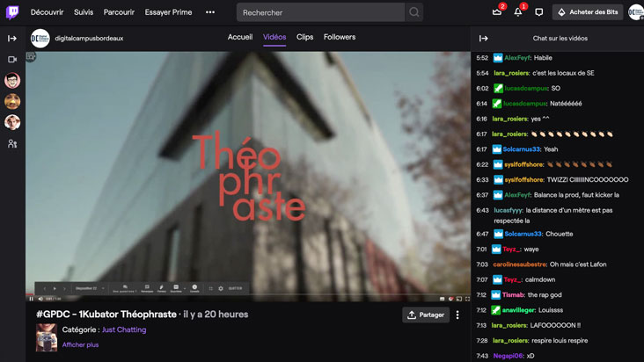Collapse the video chat panel
644x362 pixels.
[483, 38]
